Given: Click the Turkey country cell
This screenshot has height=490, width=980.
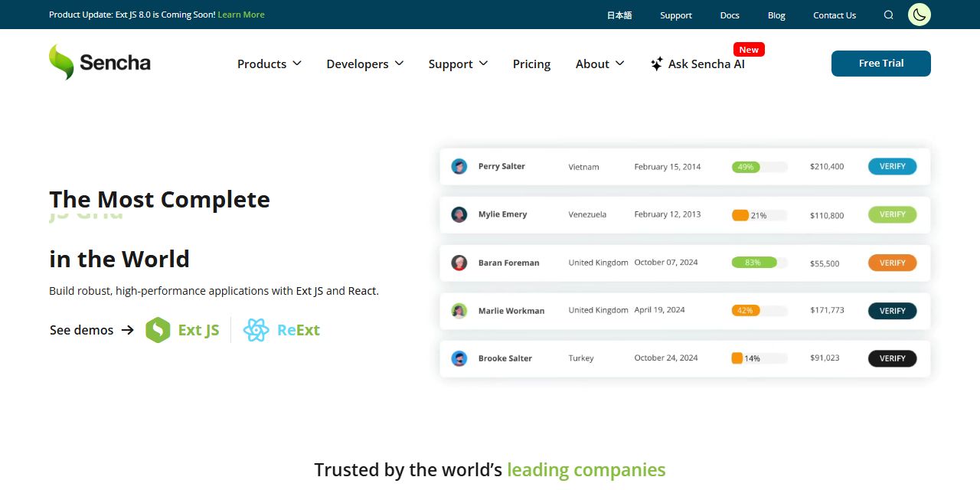Looking at the screenshot, I should click(581, 358).
